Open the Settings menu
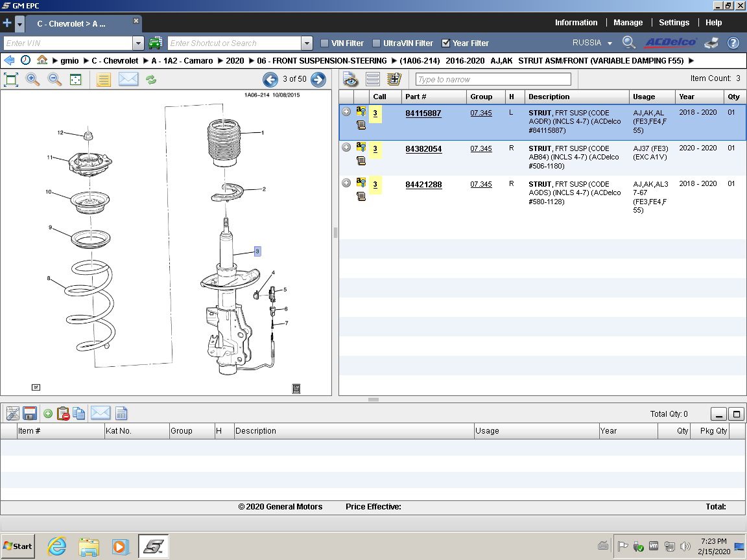Viewport: 747px width, 560px height. 674,23
